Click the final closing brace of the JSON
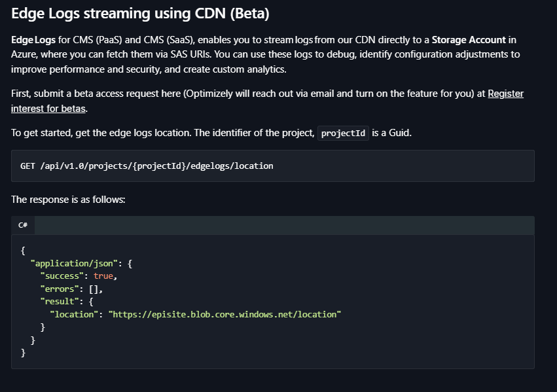This screenshot has height=392, width=557. (x=23, y=353)
